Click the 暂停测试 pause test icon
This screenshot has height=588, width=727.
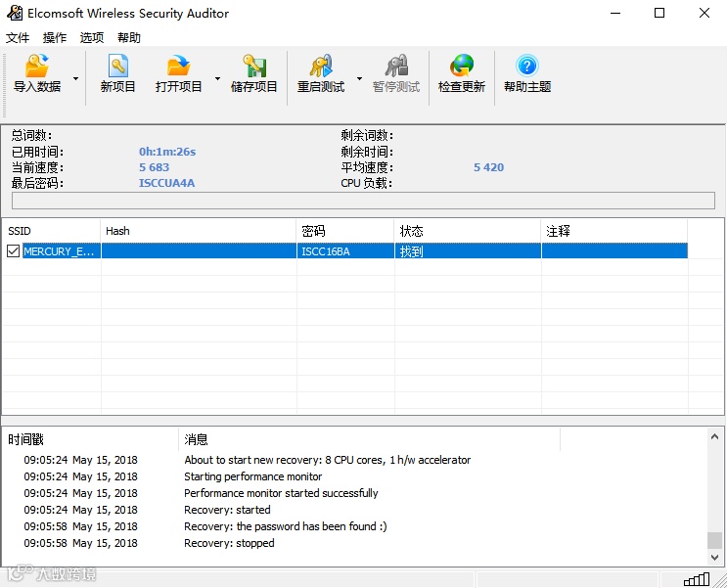(x=396, y=66)
